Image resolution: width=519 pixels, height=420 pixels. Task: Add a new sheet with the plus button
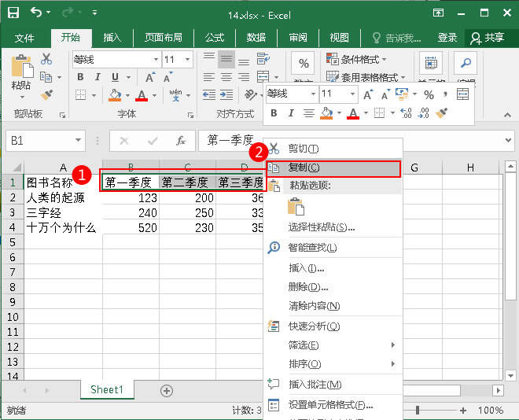pos(167,390)
